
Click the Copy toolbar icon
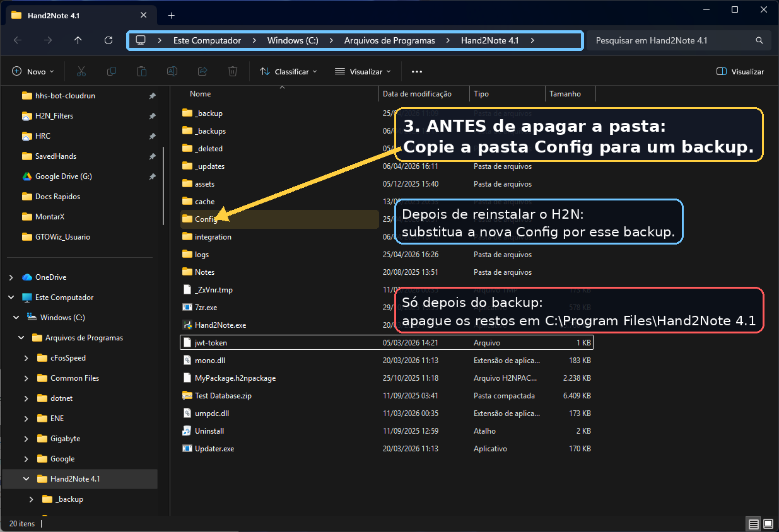(112, 71)
